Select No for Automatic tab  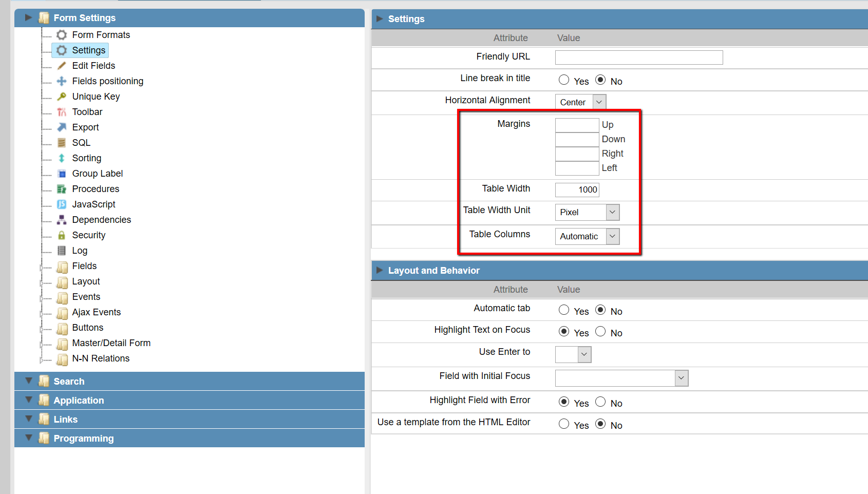point(600,310)
